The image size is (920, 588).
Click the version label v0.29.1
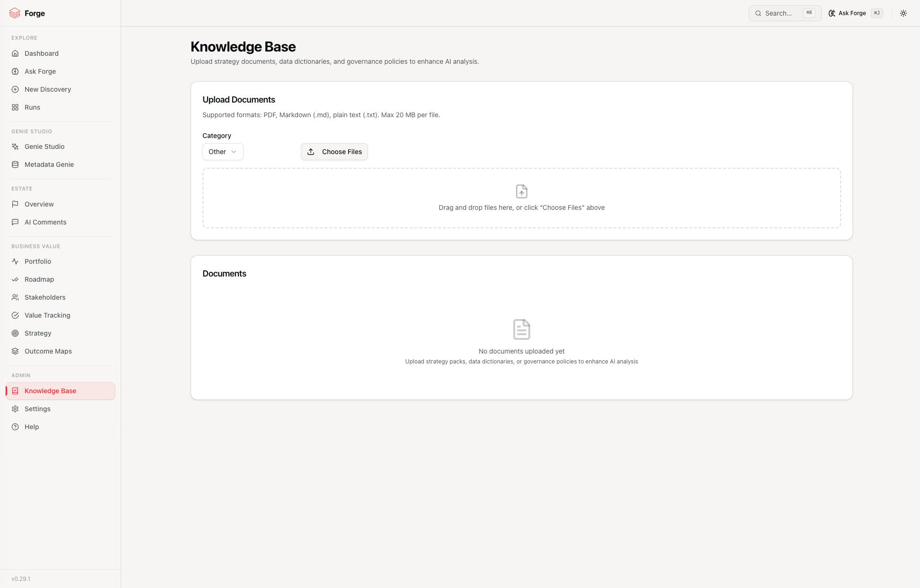[21, 579]
